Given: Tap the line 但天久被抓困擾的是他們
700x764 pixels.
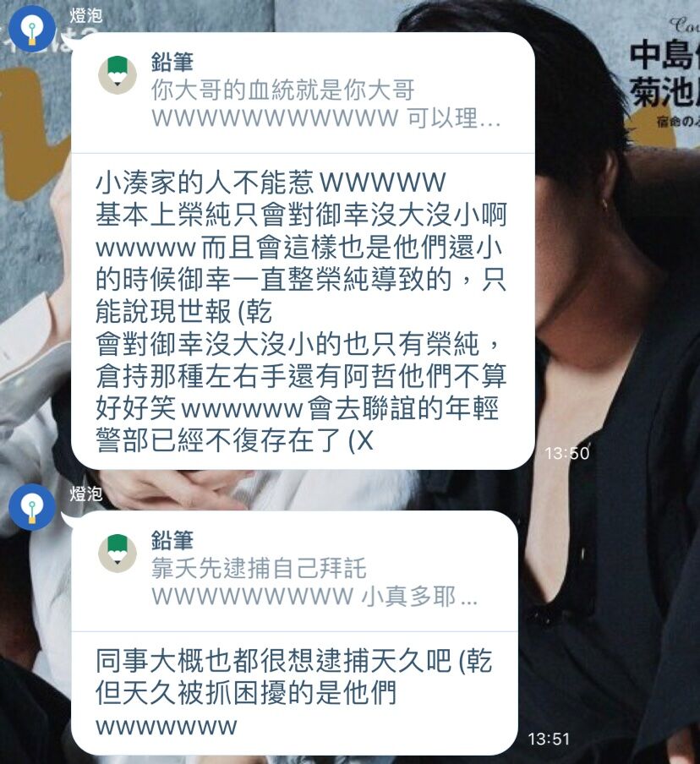Looking at the screenshot, I should pos(246,693).
